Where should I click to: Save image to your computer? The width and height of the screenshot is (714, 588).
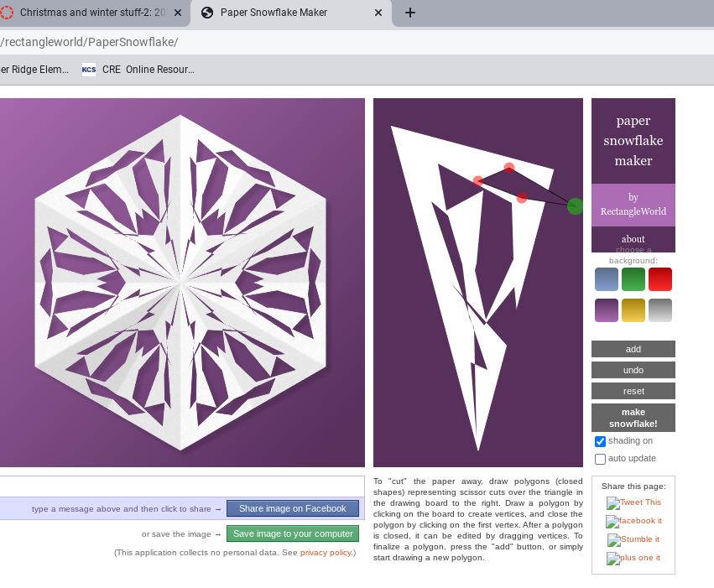[x=292, y=533]
